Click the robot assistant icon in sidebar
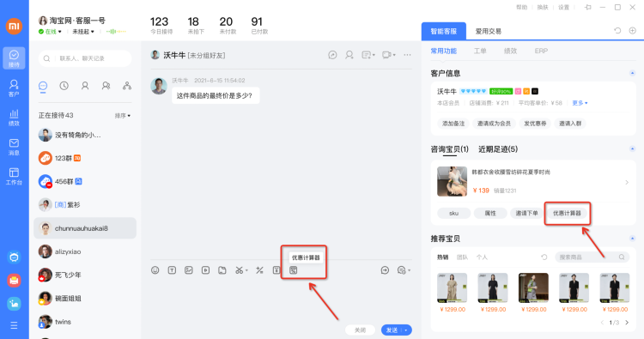Image resolution: width=644 pixels, height=339 pixels. (14, 257)
